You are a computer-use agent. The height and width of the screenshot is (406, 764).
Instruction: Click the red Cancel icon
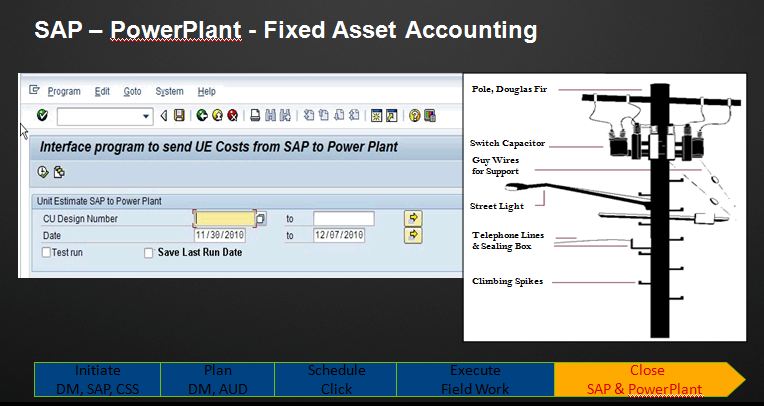(x=232, y=116)
